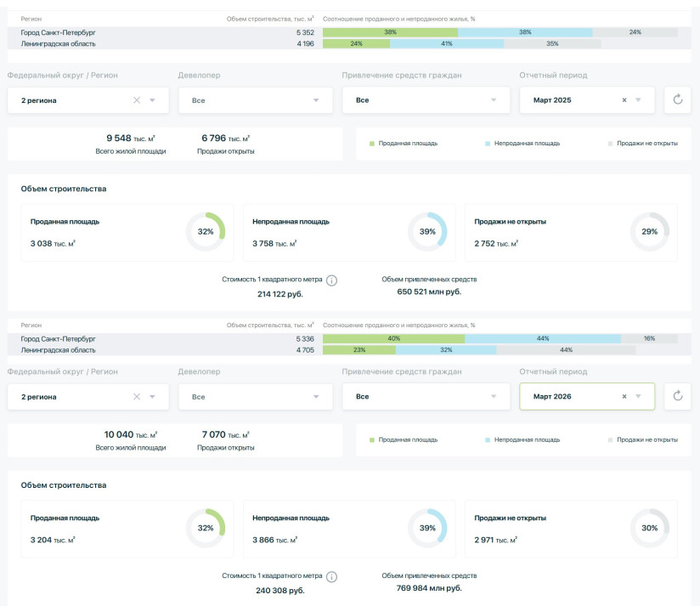Clear '2 региона' in the Март 2025 filters
Screen dimensions: 700x606
137,100
